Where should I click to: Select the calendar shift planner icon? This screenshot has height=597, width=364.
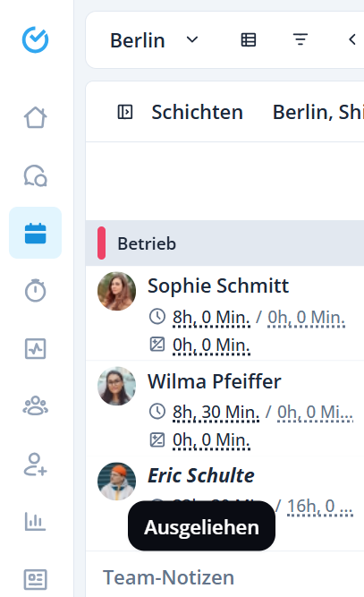(36, 233)
